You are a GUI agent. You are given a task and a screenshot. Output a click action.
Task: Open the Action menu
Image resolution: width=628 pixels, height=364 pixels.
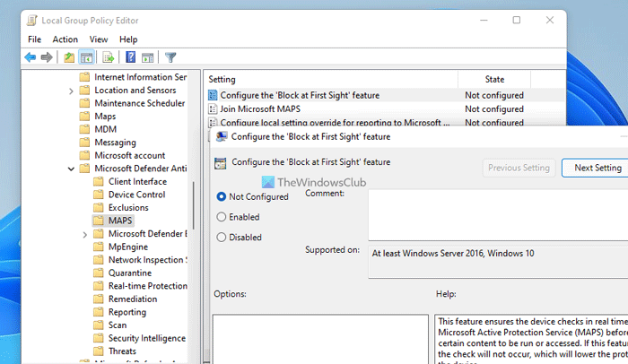pos(65,39)
